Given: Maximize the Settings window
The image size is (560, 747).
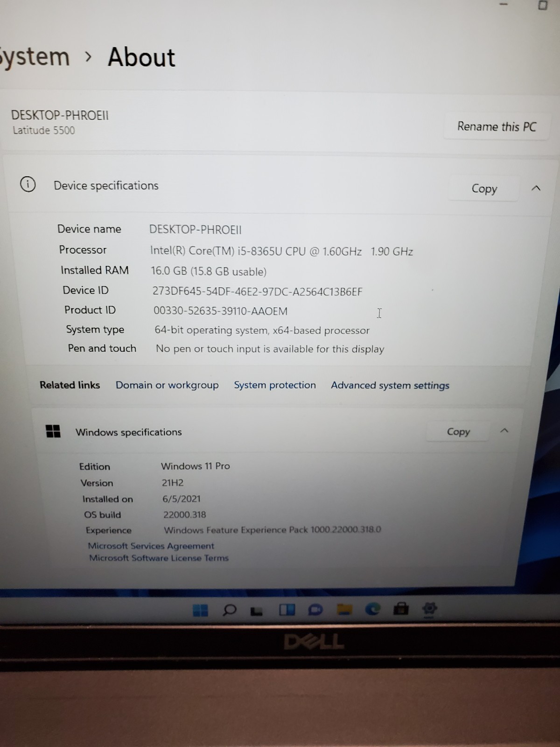Looking at the screenshot, I should point(543,6).
